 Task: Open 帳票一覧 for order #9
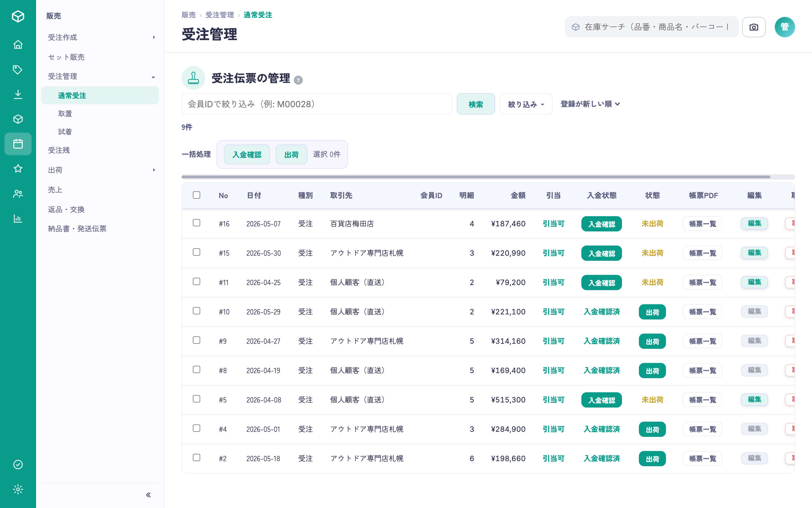703,341
